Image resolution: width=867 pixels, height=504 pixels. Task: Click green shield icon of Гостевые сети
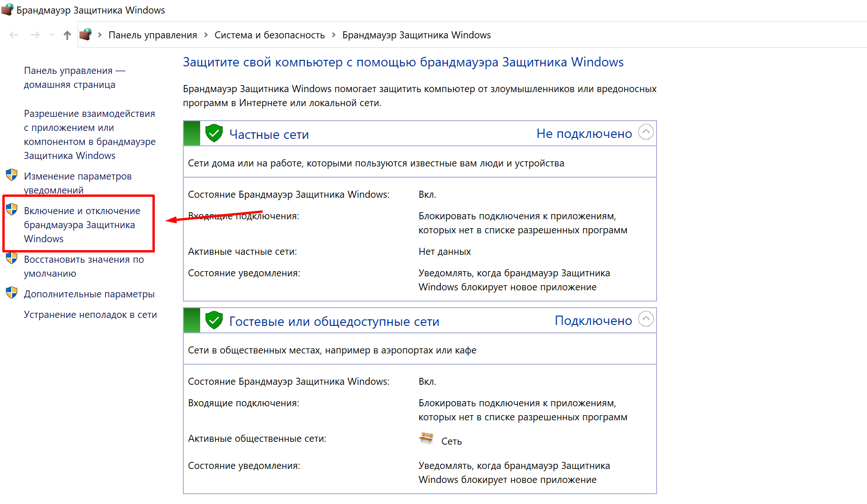point(214,320)
